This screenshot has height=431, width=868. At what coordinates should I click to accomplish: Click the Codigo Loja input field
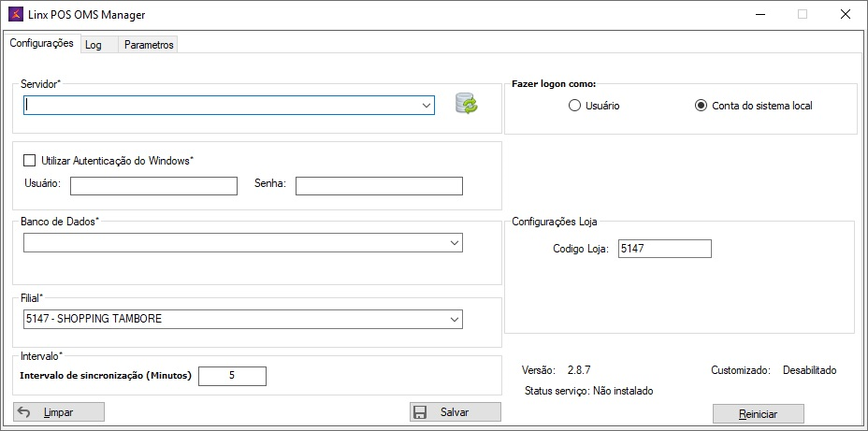pos(664,249)
